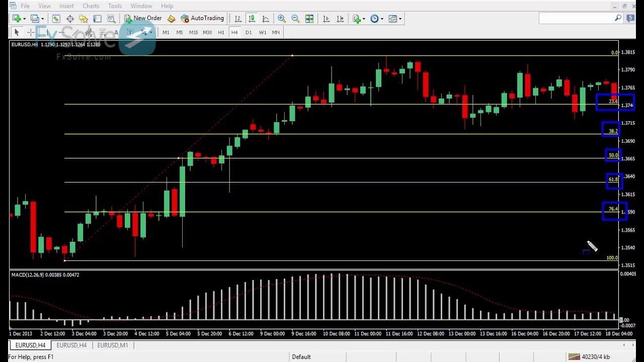Select the H4 timeframe button
This screenshot has height=362, width=644.
click(x=234, y=32)
